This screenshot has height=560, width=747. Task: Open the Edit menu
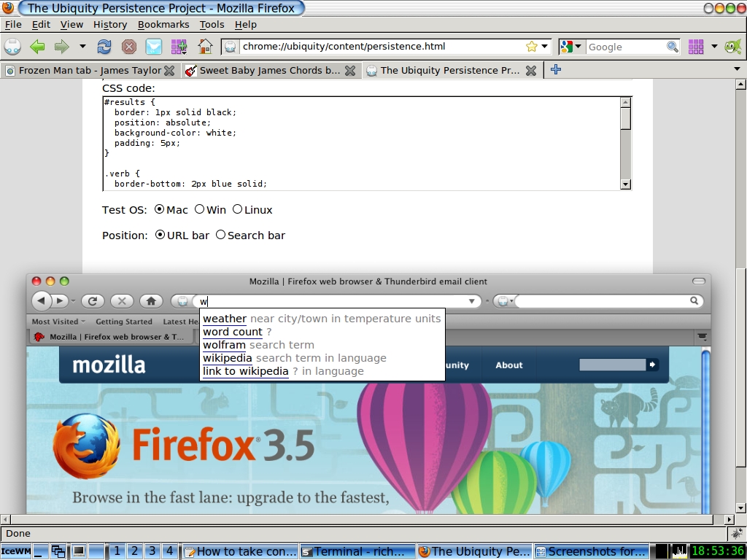(x=41, y=24)
